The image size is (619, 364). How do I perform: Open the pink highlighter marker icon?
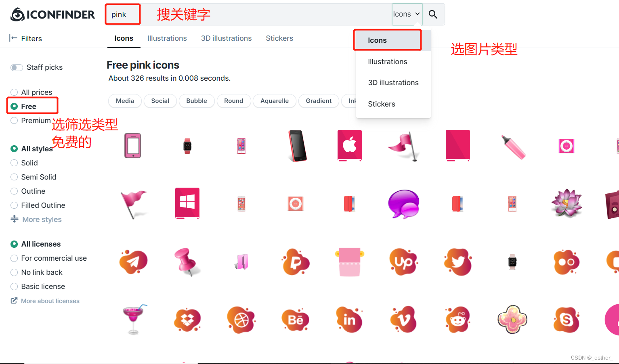[513, 146]
